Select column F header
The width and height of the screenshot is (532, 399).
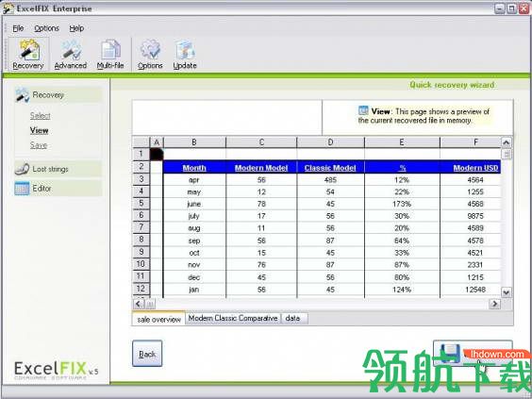(471, 142)
